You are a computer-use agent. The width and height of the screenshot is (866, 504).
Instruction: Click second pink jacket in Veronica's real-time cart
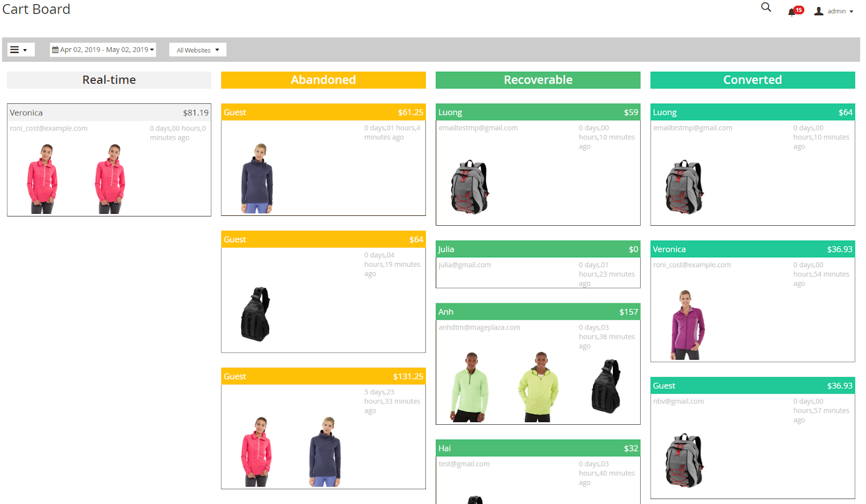(110, 179)
